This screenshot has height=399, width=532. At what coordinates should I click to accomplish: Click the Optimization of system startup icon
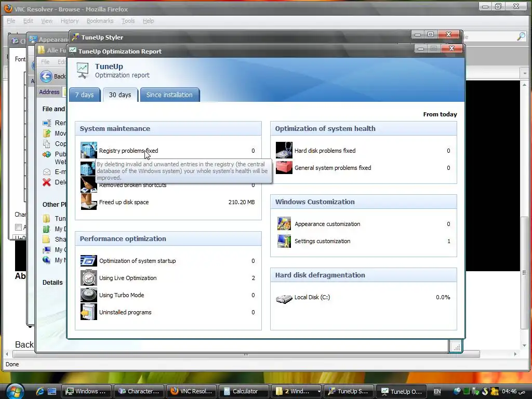click(x=88, y=261)
